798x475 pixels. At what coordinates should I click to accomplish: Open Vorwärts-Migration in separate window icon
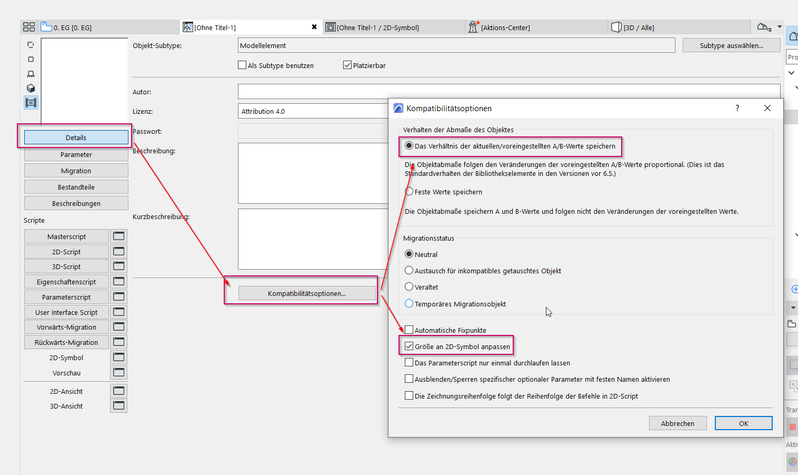click(119, 327)
